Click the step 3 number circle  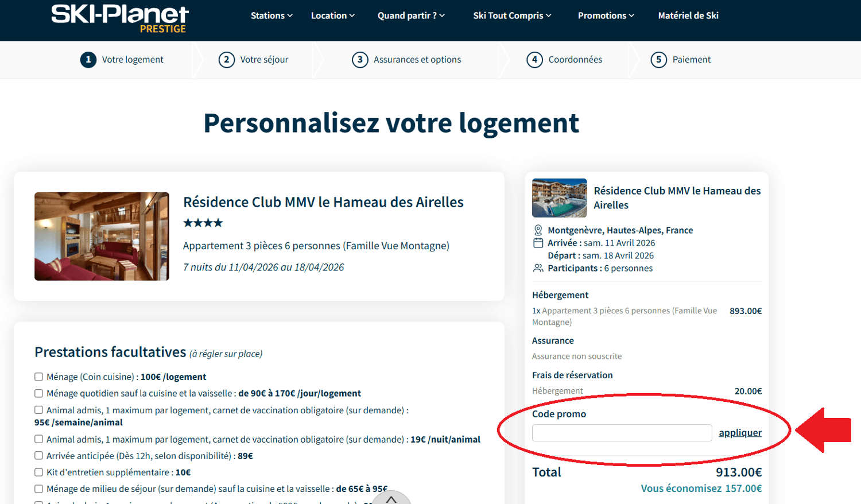point(360,60)
